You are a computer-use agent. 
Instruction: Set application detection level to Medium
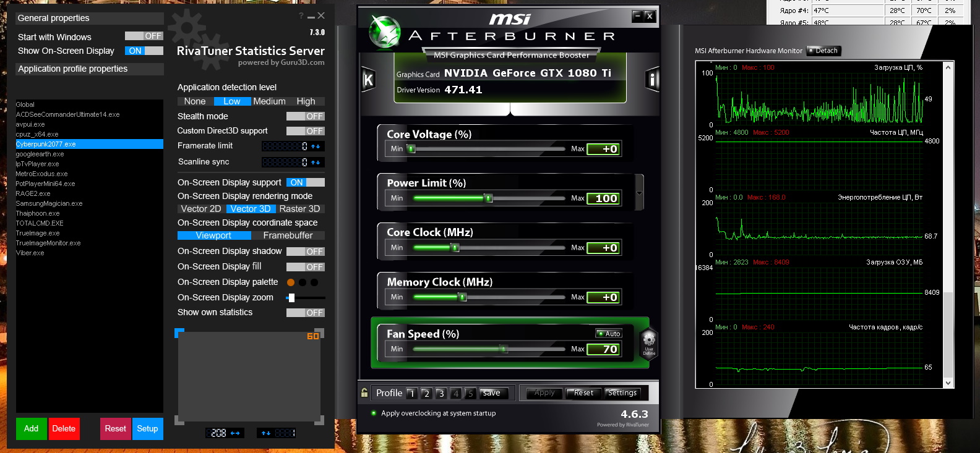270,101
